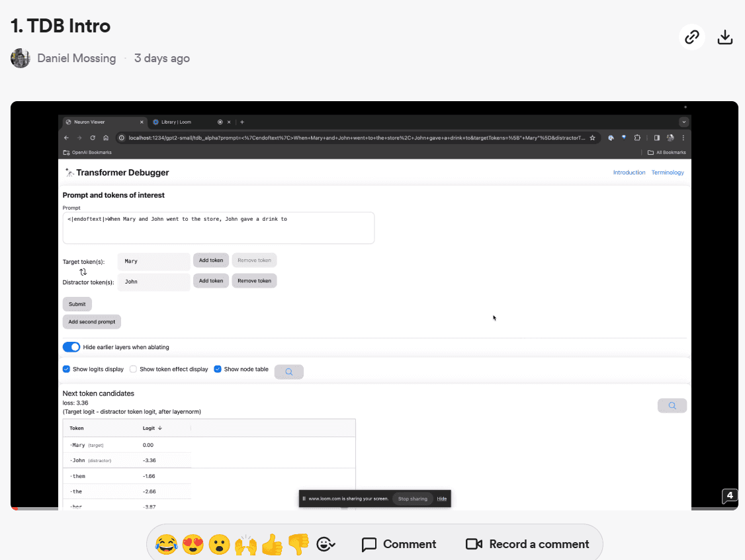This screenshot has width=745, height=560.
Task: Download the video using the download icon
Action: [x=724, y=37]
